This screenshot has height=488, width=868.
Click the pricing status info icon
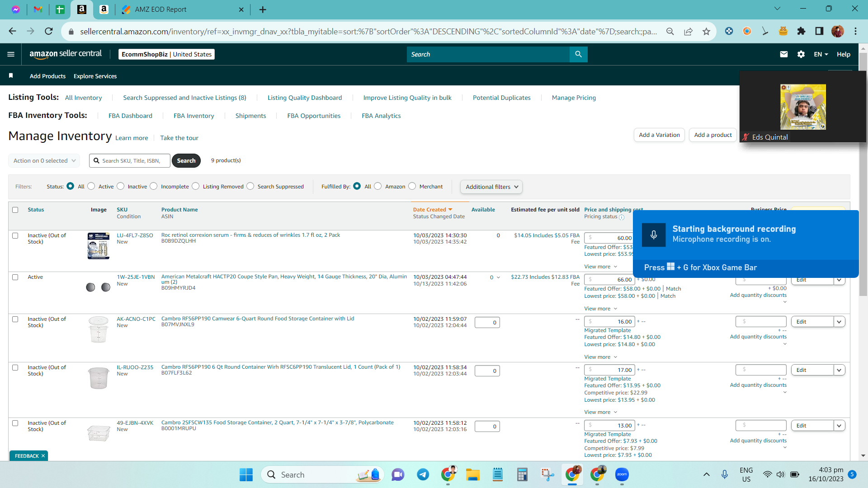(x=622, y=217)
